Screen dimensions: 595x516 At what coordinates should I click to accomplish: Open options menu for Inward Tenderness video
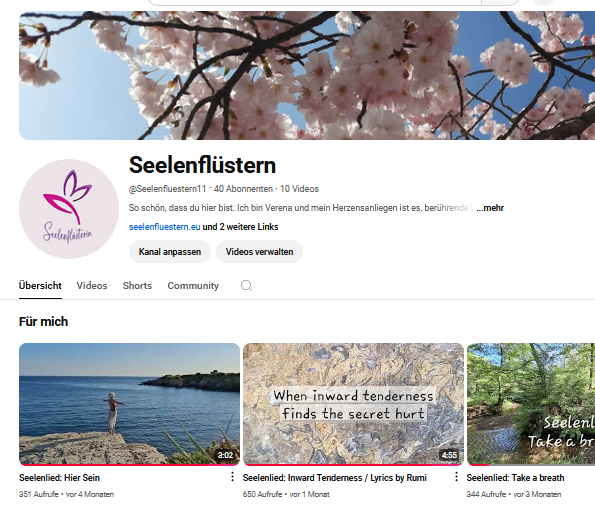pos(456,477)
